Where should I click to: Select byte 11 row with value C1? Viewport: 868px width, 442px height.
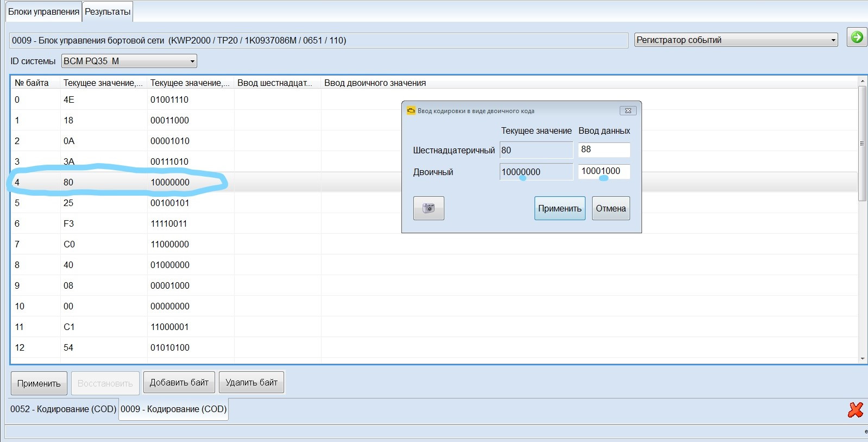click(x=434, y=327)
